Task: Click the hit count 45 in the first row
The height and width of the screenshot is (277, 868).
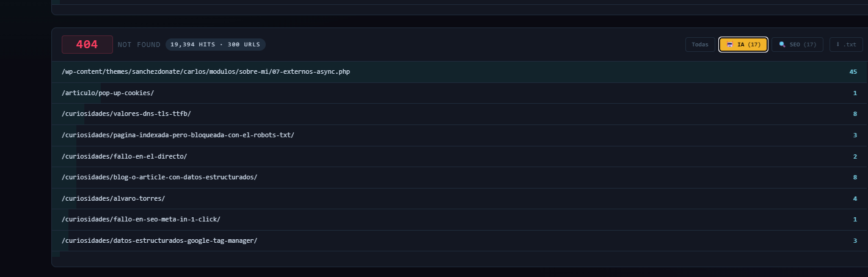Action: pos(853,72)
